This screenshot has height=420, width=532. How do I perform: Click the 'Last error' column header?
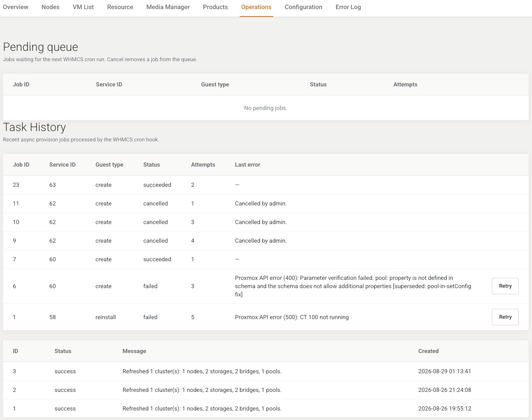(248, 165)
